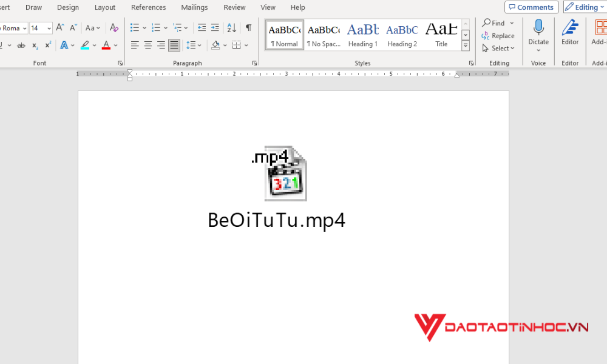607x364 pixels.
Task: Click the BeOiTuTu.mp4 caption text
Action: [276, 220]
